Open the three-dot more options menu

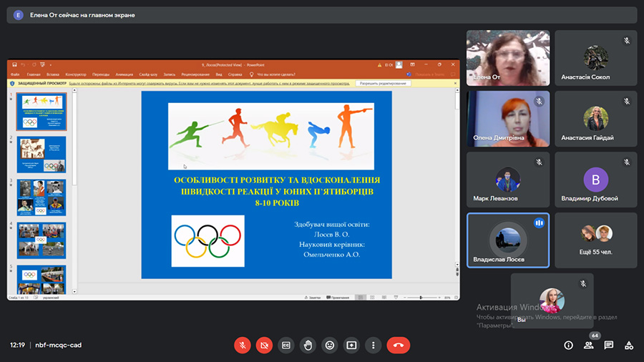coord(373,345)
